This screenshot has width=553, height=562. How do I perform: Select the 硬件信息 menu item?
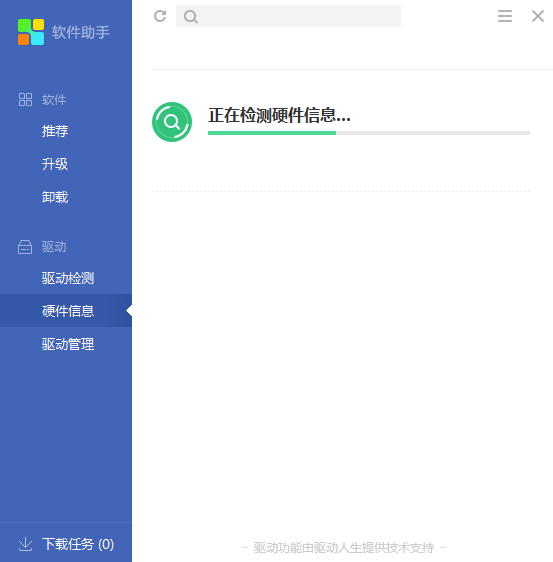66,311
